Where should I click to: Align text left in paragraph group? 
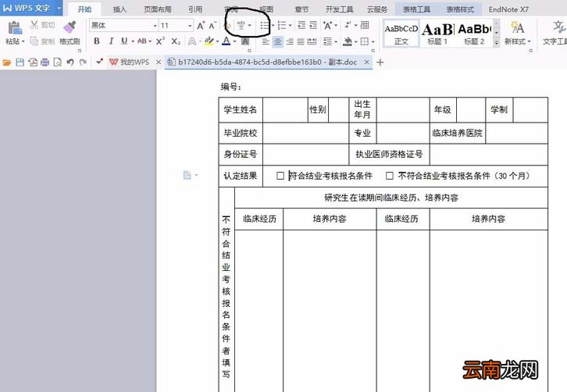[266, 41]
